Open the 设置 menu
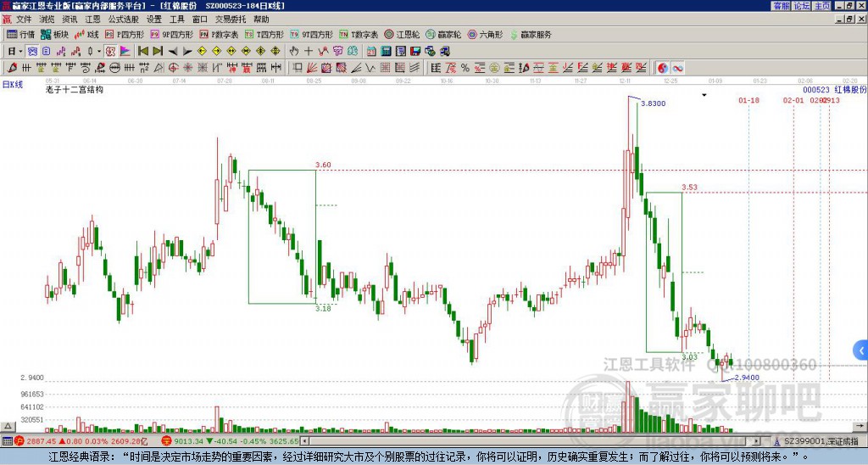Screen dimensions: 868x465 click(x=154, y=20)
